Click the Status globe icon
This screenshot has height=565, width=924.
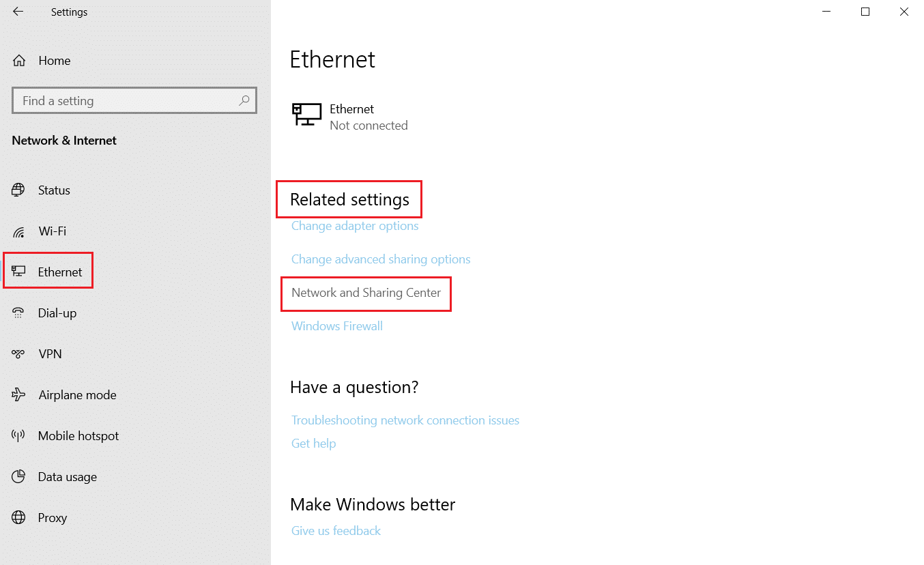coord(18,190)
